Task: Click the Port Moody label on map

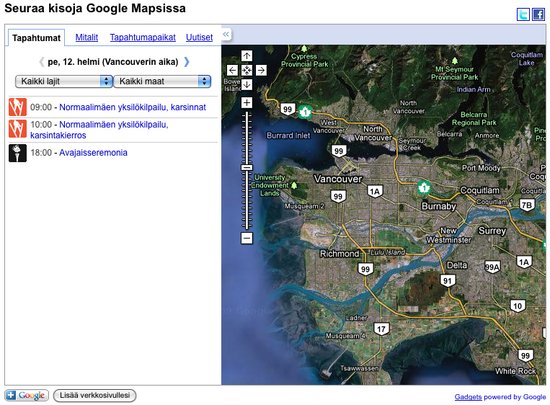Action: pyautogui.click(x=481, y=168)
